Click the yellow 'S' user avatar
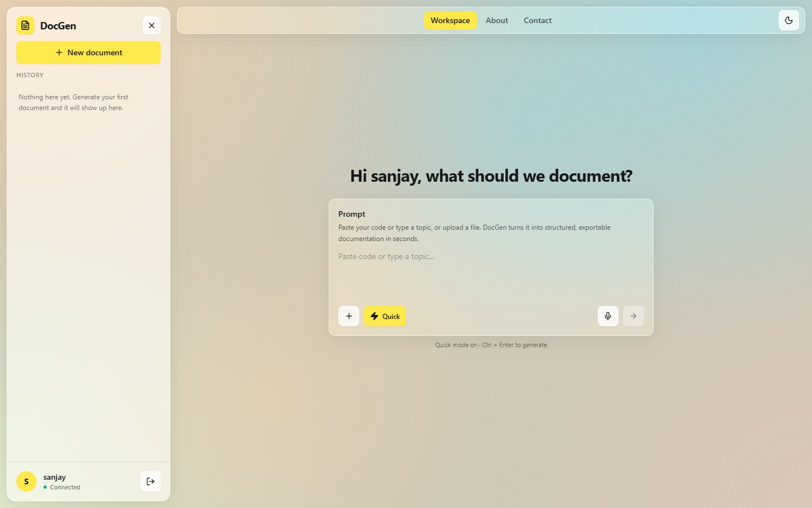Screen dimensions: 812x508 27,481
